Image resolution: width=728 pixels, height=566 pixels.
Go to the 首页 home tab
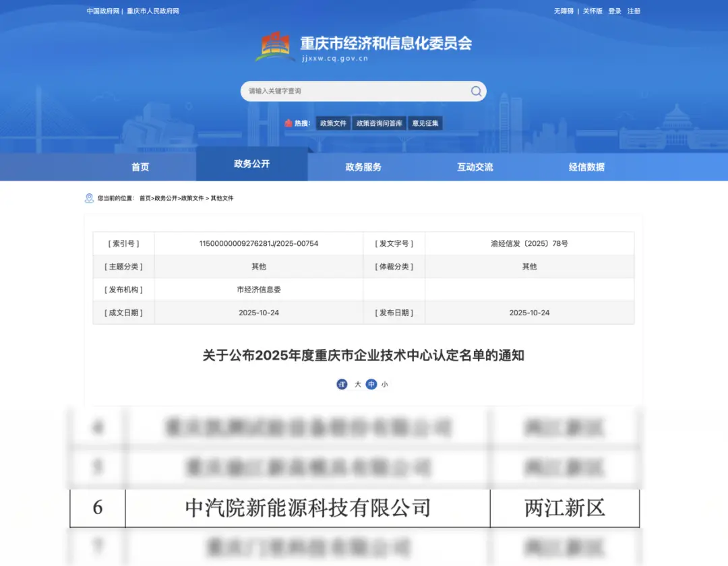pos(140,166)
